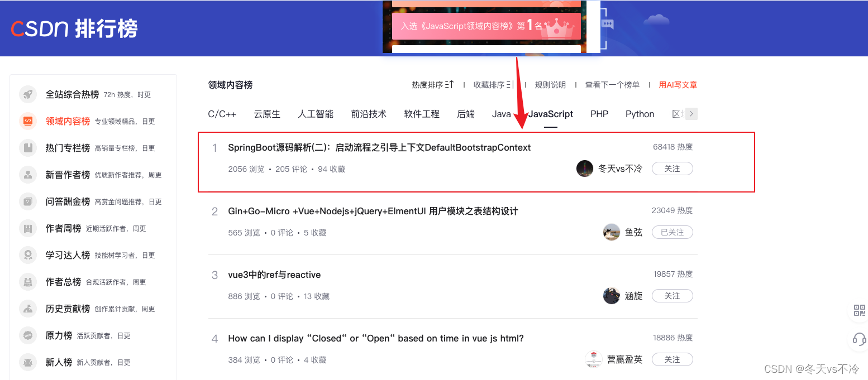Click the rocket icon for 全站综合热榜
Screen dimensions: 868x380
click(x=28, y=94)
